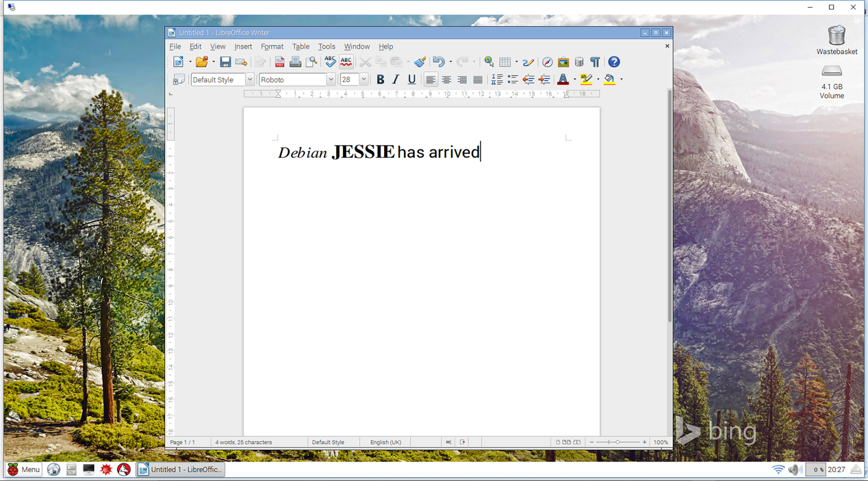Show the Draw Functions toolbar
This screenshot has width=868, height=481.
pos(528,62)
